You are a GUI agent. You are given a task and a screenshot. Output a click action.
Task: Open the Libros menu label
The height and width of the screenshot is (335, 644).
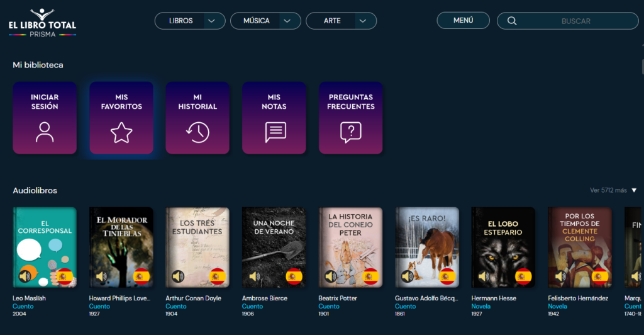(180, 21)
